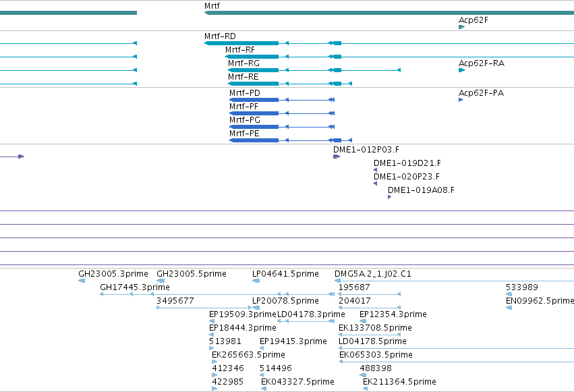Select the 533989 feature label

[x=521, y=287]
